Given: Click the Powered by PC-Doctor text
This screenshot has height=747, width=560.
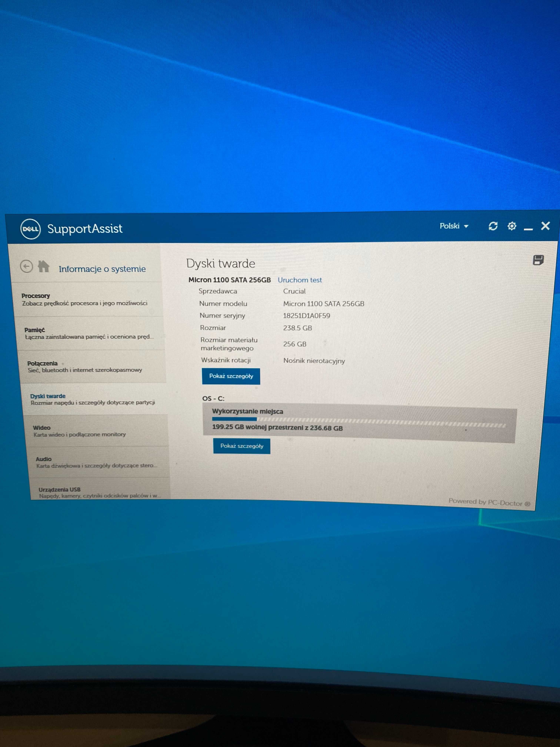Looking at the screenshot, I should click(489, 502).
